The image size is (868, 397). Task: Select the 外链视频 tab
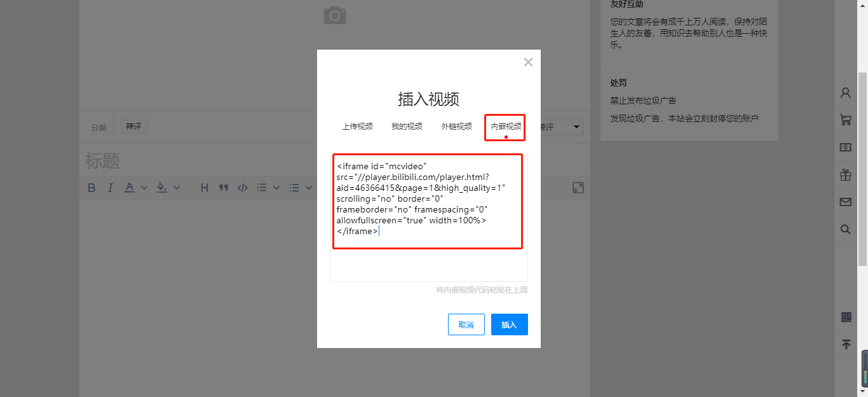coord(456,127)
